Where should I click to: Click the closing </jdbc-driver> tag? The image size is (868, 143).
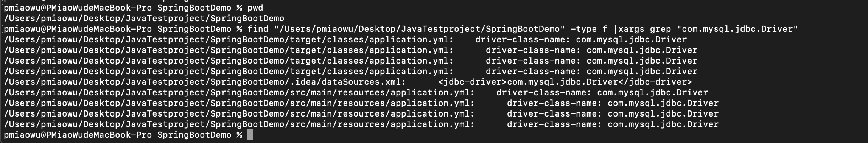click(655, 82)
